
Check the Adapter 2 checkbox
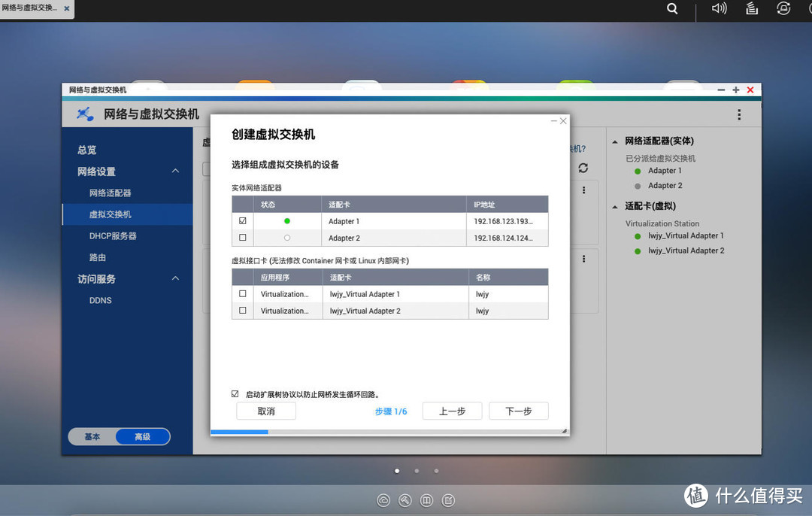click(242, 237)
